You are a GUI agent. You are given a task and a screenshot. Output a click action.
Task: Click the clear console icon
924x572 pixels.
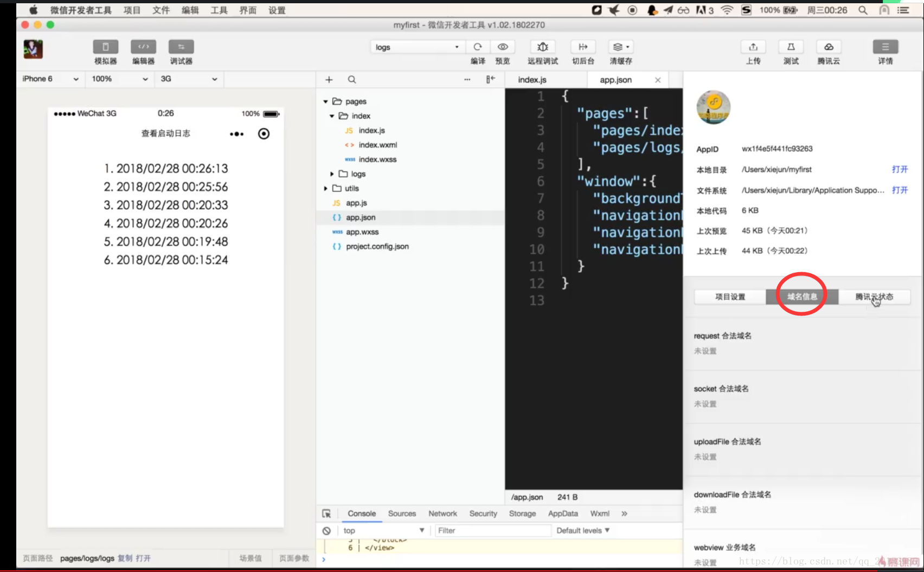[x=326, y=531]
